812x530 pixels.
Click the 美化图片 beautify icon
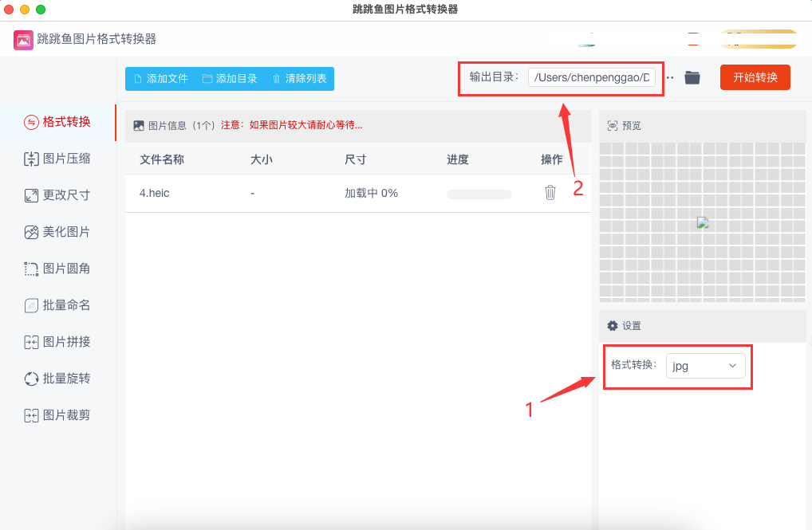tap(31, 232)
